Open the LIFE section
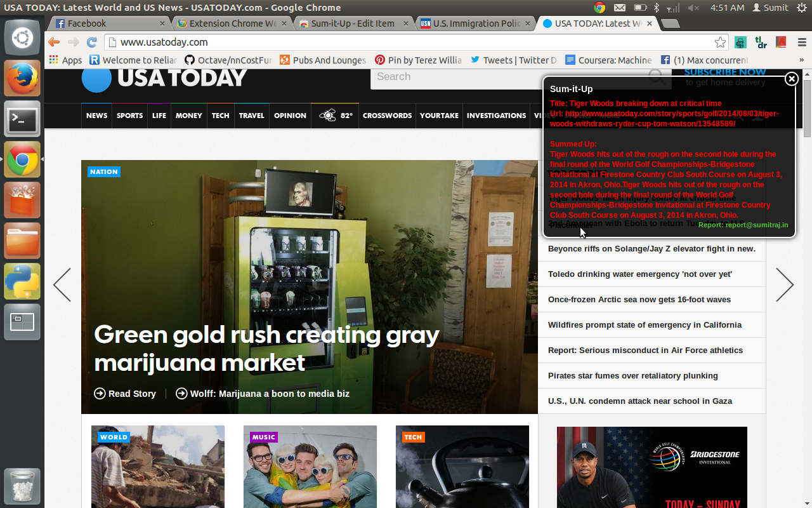The image size is (812, 508). 159,116
